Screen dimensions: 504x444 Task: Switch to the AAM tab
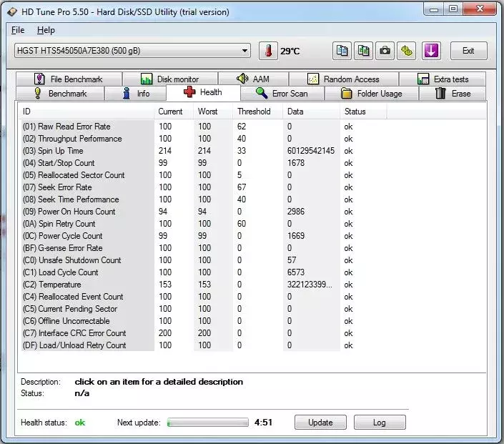click(253, 79)
